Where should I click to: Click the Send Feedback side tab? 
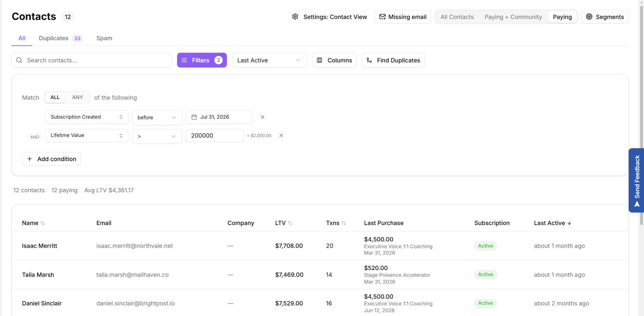pos(637,180)
